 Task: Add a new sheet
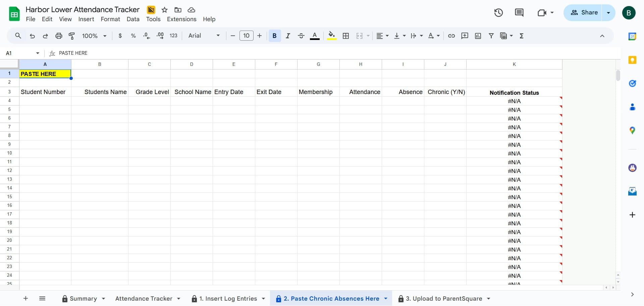point(25,298)
